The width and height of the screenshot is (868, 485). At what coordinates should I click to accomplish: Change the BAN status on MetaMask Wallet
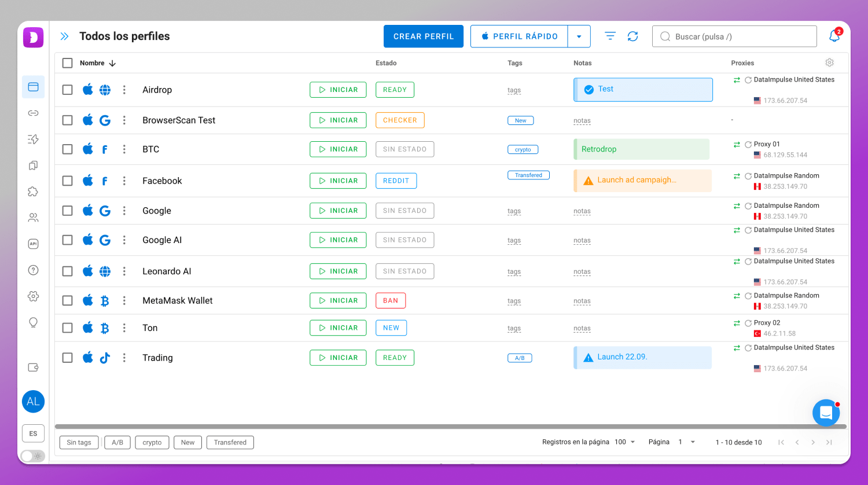[391, 300]
